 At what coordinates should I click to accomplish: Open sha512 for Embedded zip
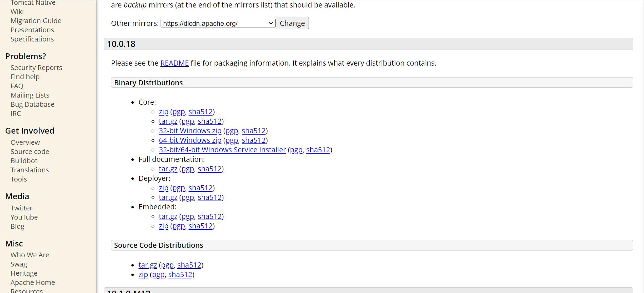pos(201,226)
